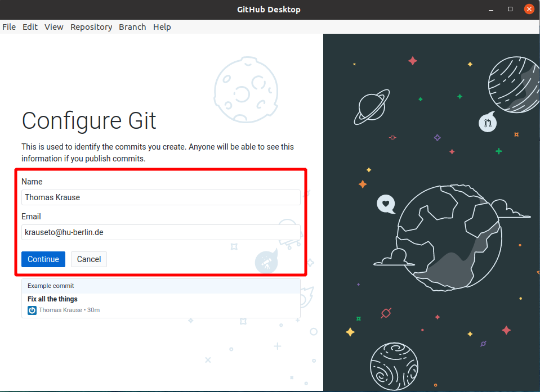
Task: Open the Branch menu
Action: (132, 27)
